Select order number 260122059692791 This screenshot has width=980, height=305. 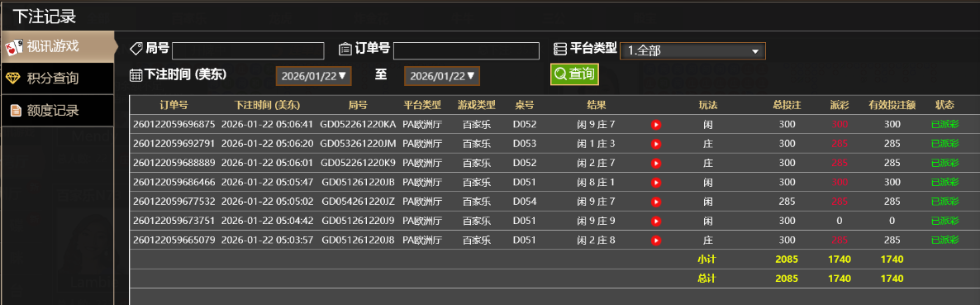tap(174, 144)
